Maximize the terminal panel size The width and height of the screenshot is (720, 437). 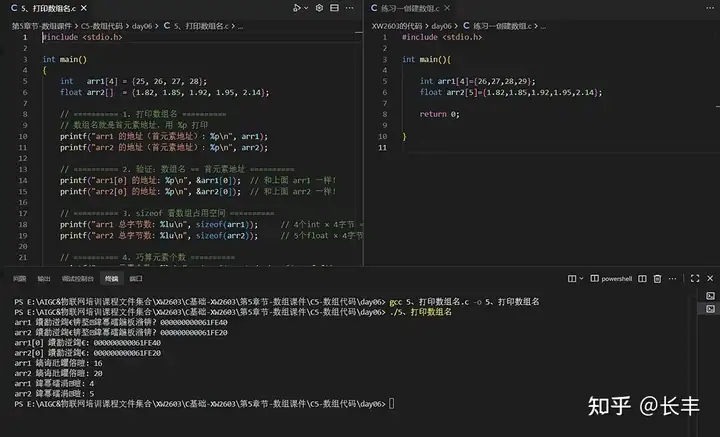[695, 279]
